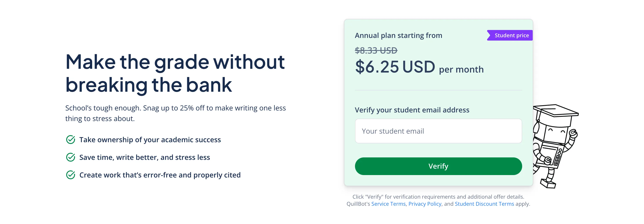
Task: Select the strikethrough $8.33 USD price
Action: click(377, 50)
